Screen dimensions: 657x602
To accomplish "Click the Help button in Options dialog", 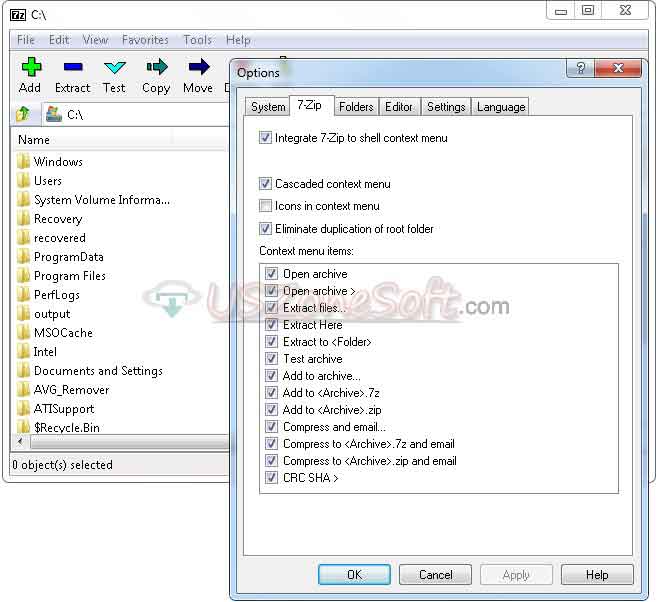I will point(597,574).
